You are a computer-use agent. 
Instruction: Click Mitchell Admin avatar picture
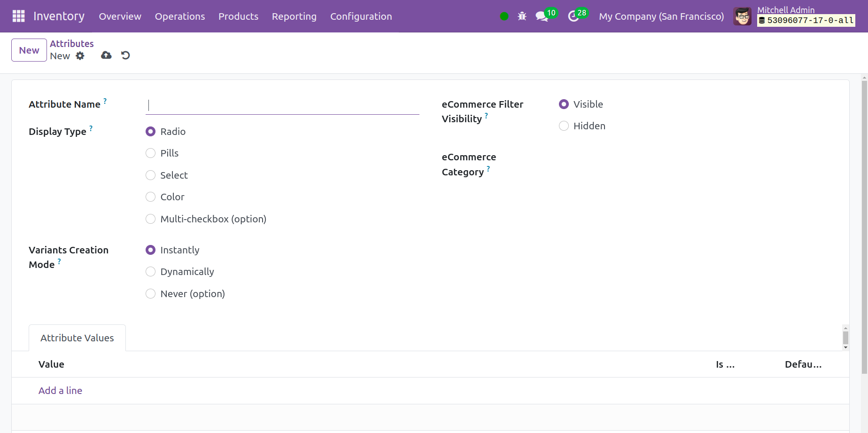(x=742, y=16)
